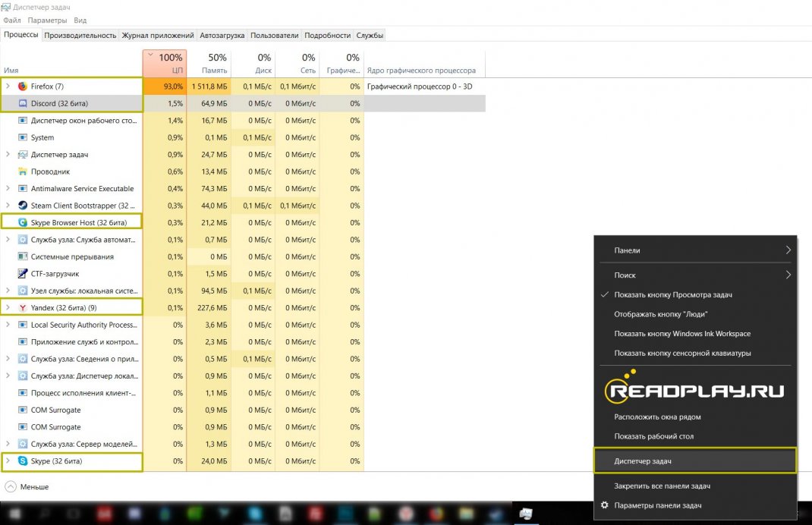Image resolution: width=812 pixels, height=525 pixels.
Task: Switch to the Автозагрузка tab
Action: (222, 35)
